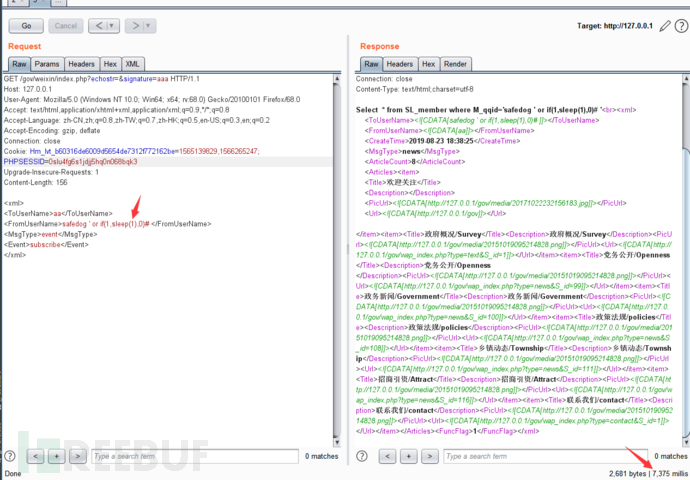Switch to Request Params tab
The image size is (690, 480).
[x=47, y=64]
